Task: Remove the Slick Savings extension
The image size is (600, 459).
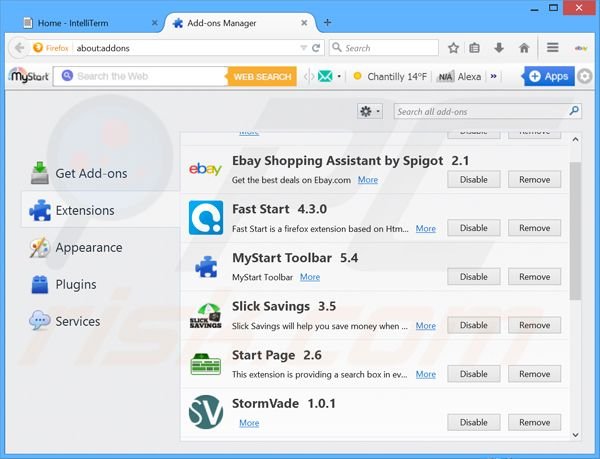Action: pos(535,325)
